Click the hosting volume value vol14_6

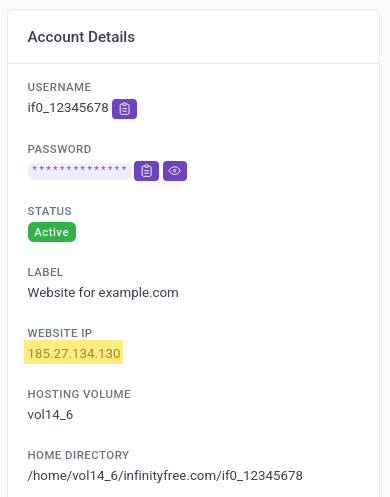pos(50,415)
